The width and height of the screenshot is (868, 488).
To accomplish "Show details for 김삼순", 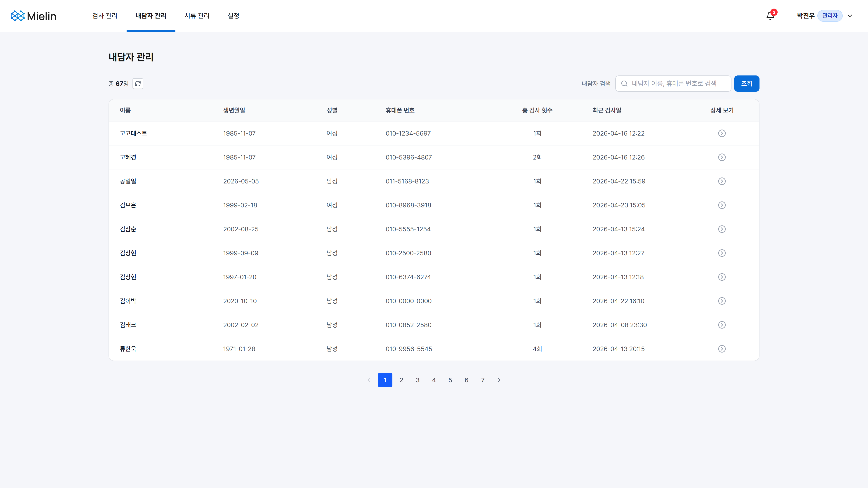I will [722, 229].
